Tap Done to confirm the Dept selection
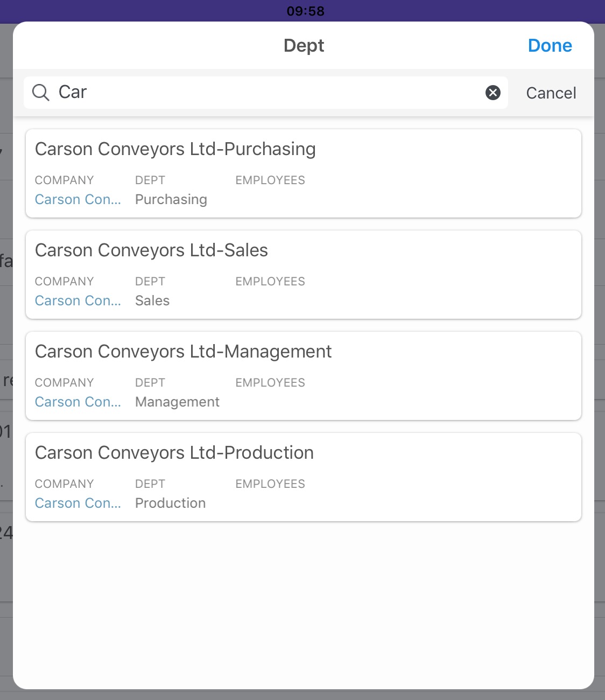This screenshot has width=605, height=700. 550,46
